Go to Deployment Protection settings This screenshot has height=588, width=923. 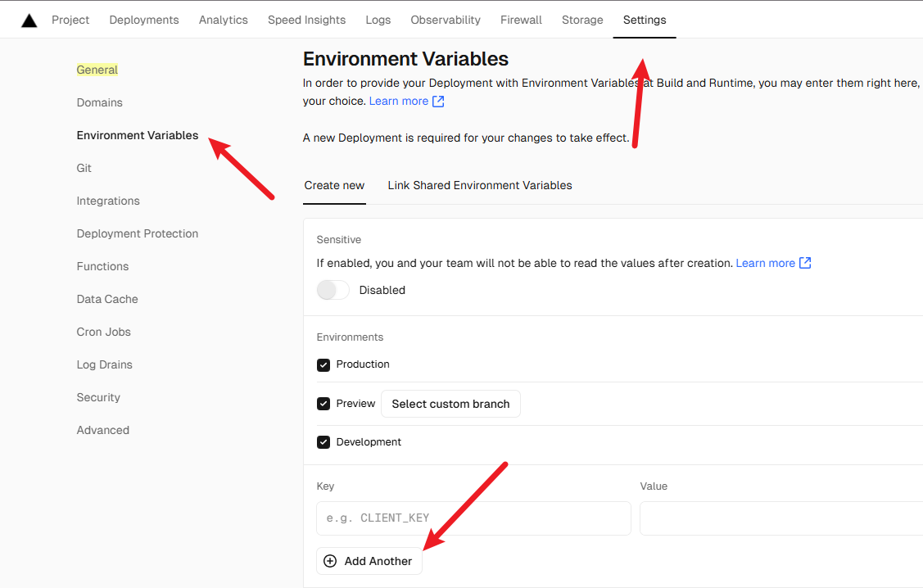[x=138, y=233]
